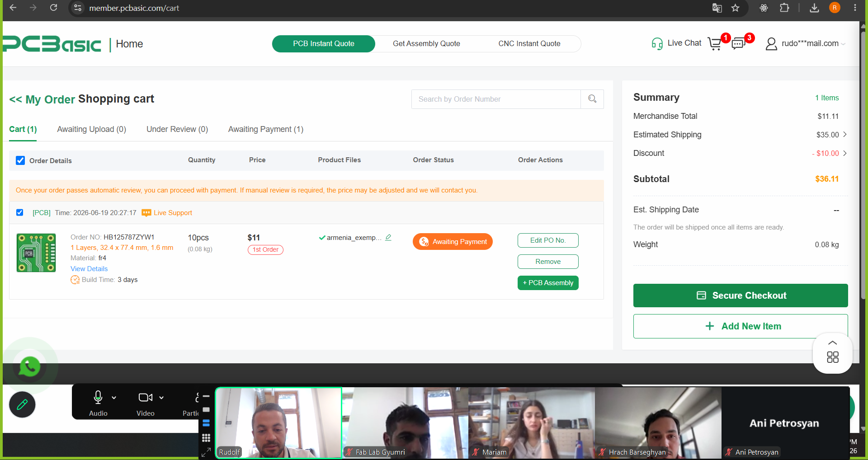Mute microphone using the Audio button
Viewport: 868px width, 460px height.
coord(98,403)
